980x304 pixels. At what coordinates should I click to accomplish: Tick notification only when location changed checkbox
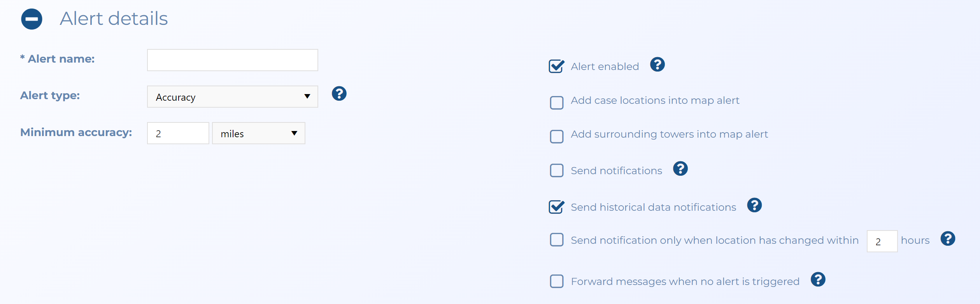point(556,240)
